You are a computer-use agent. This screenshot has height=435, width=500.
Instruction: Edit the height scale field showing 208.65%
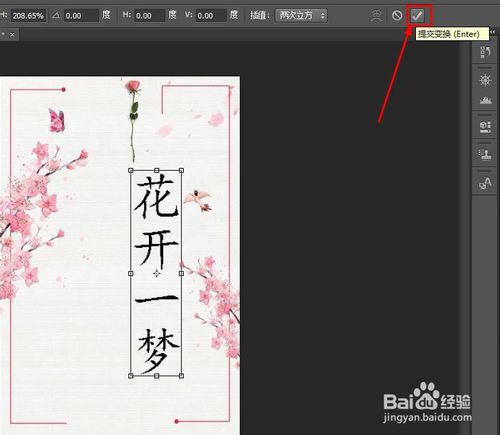(28, 16)
